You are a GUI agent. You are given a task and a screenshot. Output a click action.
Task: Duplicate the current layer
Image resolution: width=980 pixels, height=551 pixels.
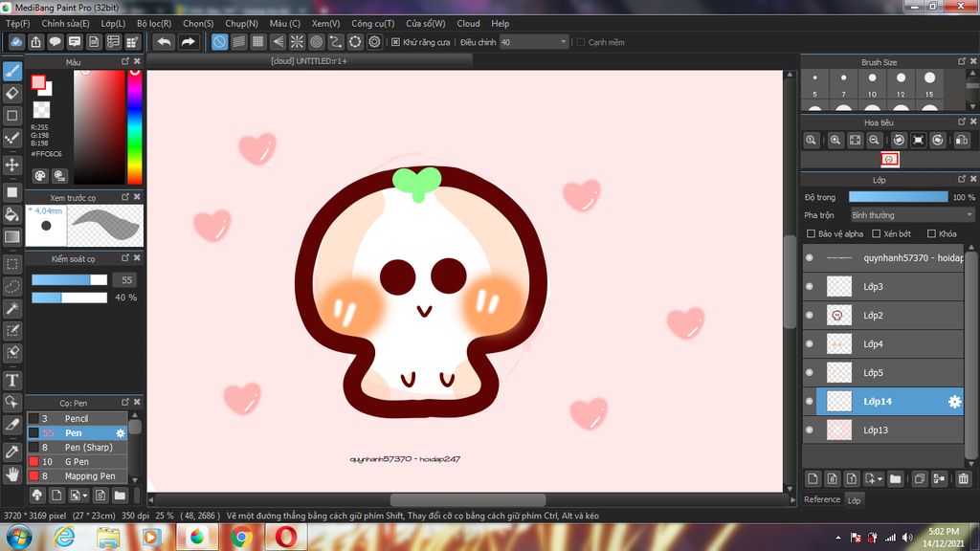point(920,478)
